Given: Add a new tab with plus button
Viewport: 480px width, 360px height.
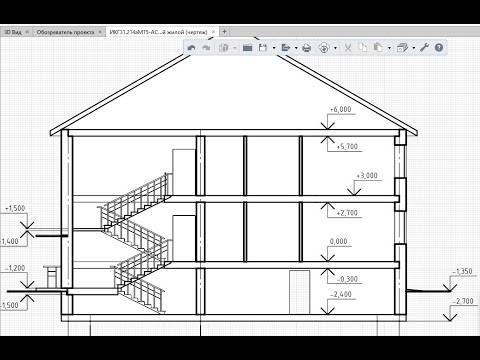Looking at the screenshot, I should tap(224, 31).
